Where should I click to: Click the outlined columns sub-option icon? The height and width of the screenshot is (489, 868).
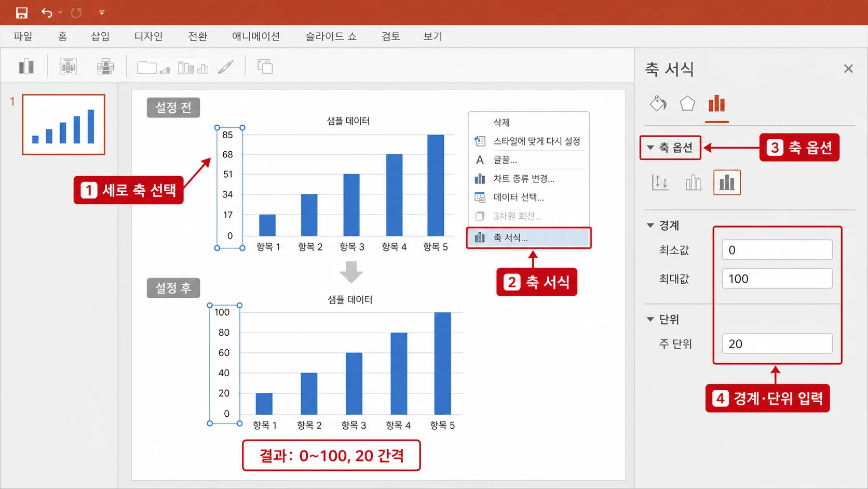[x=693, y=182]
